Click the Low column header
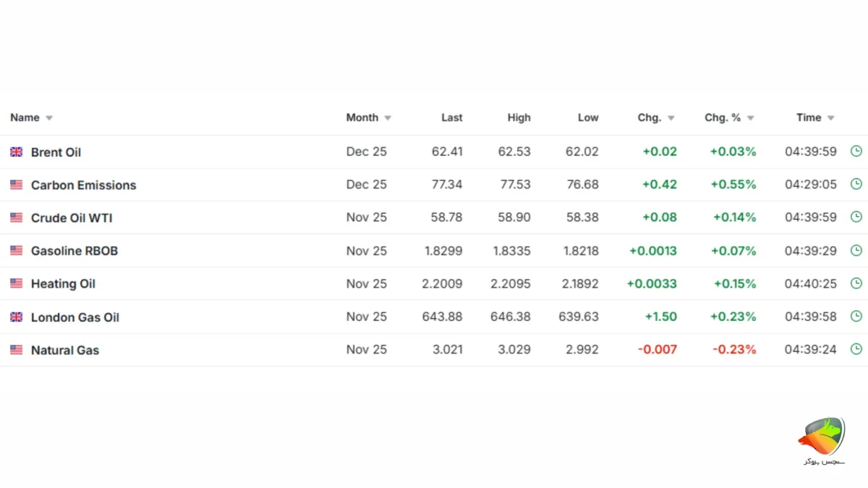868x488 pixels. point(588,117)
